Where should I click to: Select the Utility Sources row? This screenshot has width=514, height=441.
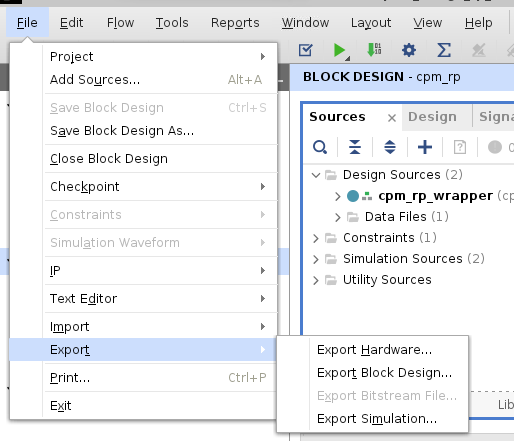[387, 280]
